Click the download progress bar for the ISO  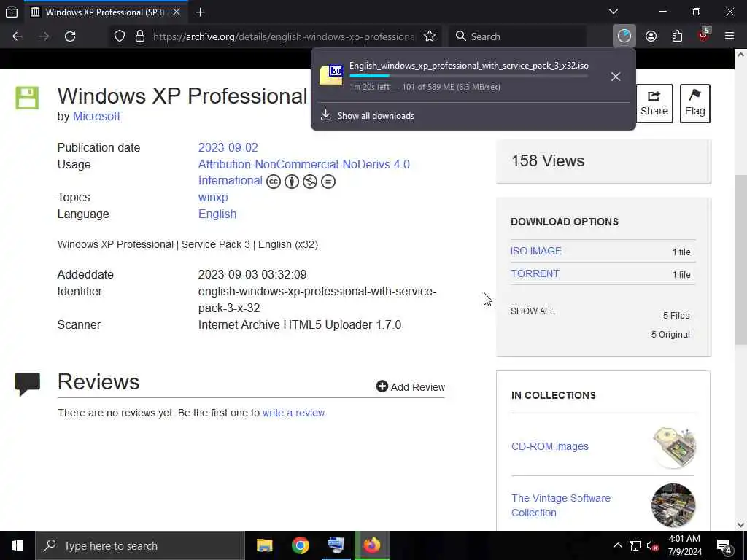(469, 76)
